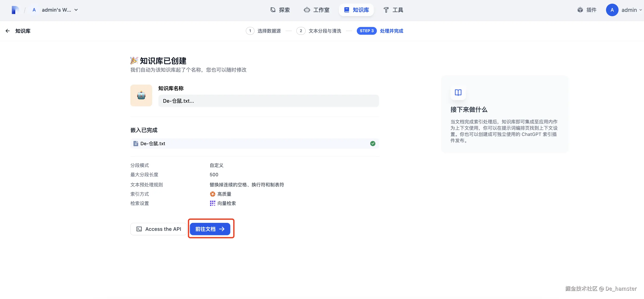Click the 知识库名称 input field
The width and height of the screenshot is (644, 299).
(x=268, y=101)
